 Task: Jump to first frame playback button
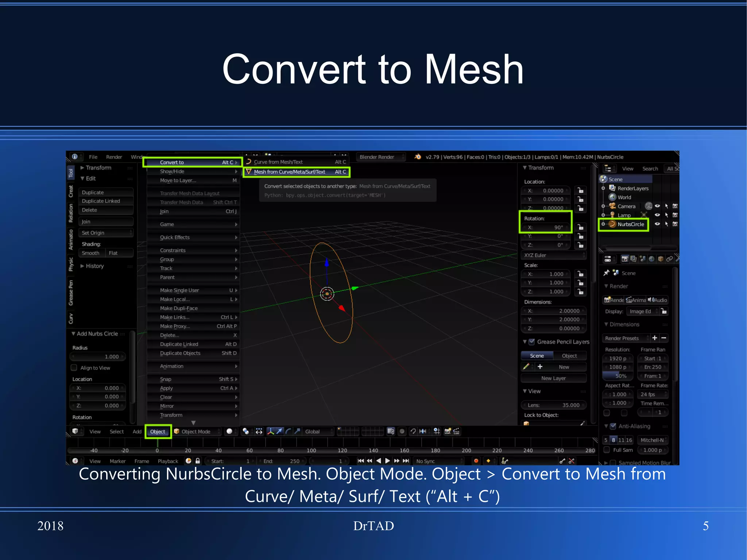pos(361,461)
